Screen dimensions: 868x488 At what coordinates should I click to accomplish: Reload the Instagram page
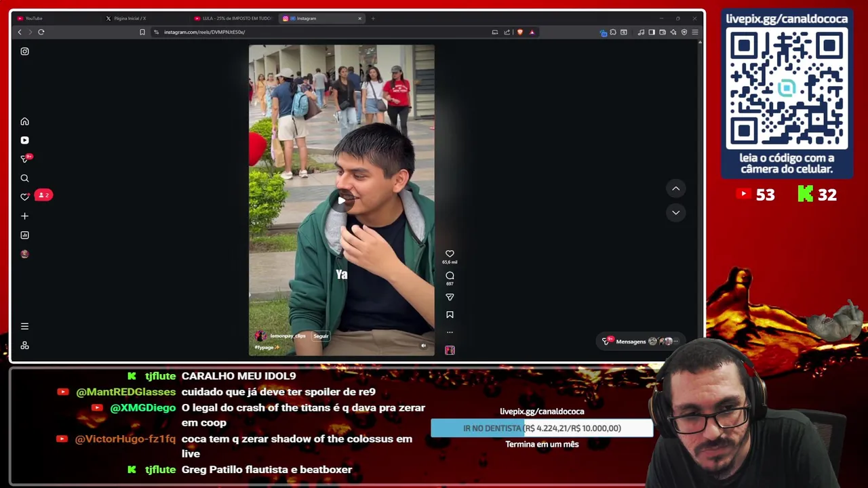(x=41, y=32)
